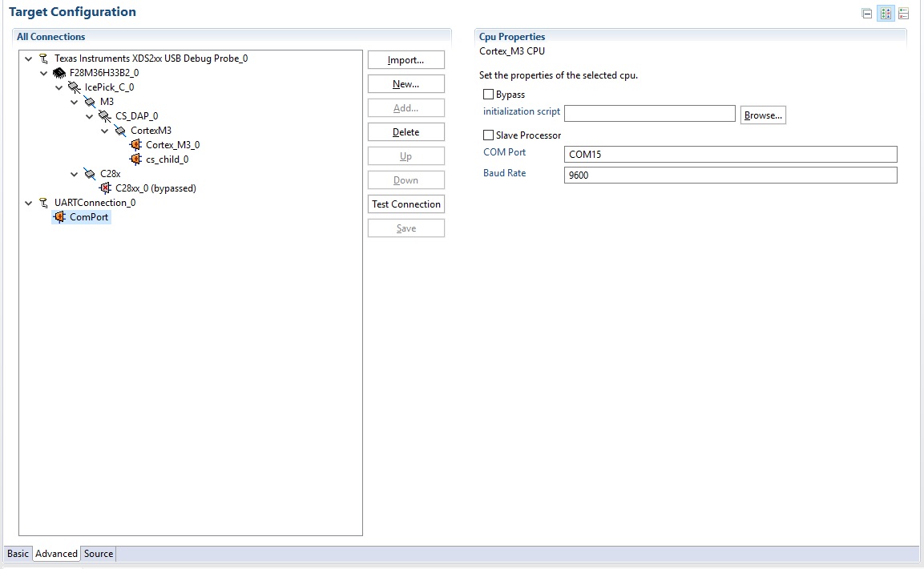The image size is (924, 569).
Task: Check the Slave Processor option
Action: 488,135
